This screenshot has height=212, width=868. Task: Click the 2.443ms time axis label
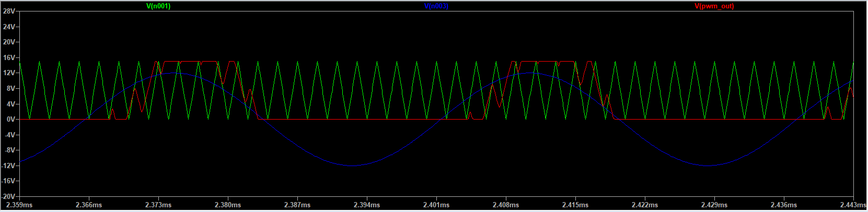click(853, 205)
